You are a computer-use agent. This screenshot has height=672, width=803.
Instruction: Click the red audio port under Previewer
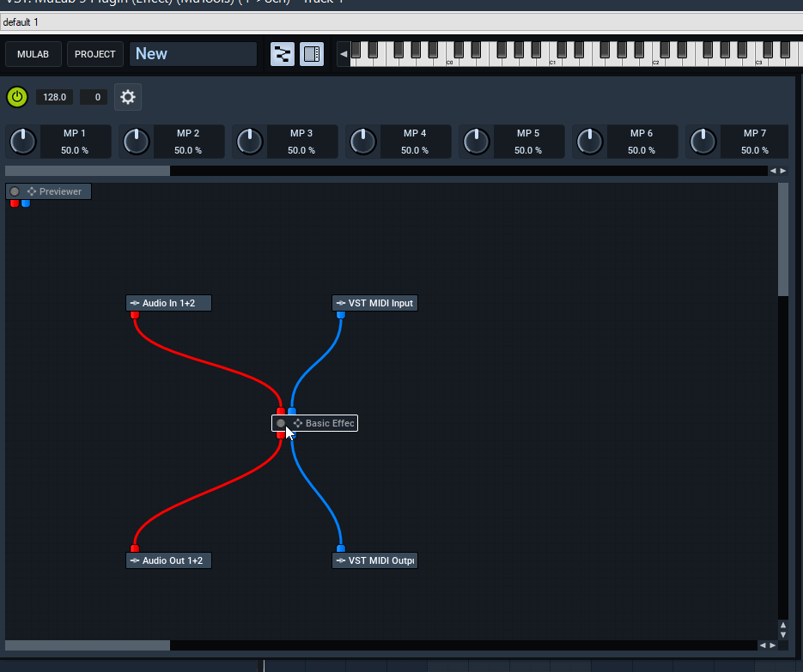pos(15,203)
